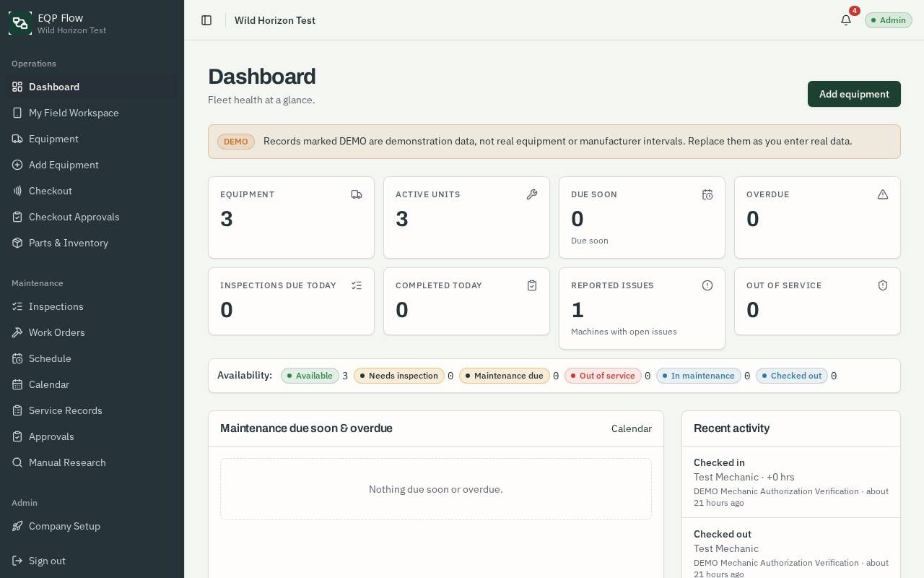924x578 pixels.
Task: Click the Admin role badge
Action: pyautogui.click(x=889, y=20)
